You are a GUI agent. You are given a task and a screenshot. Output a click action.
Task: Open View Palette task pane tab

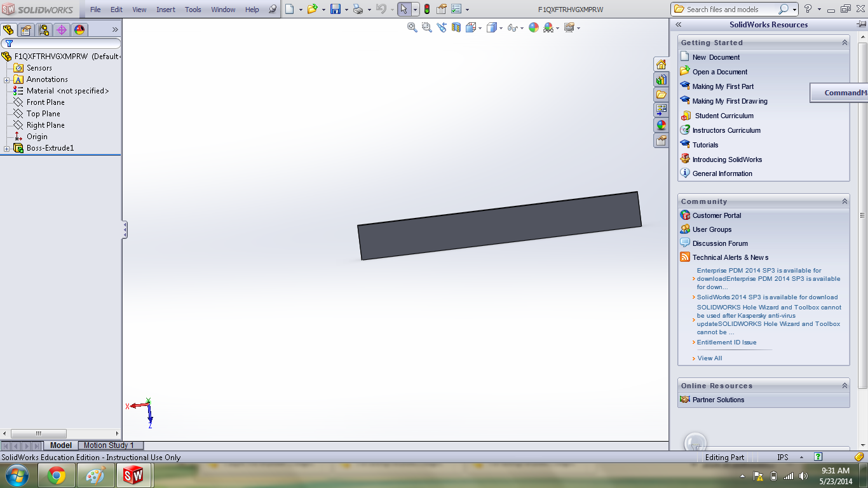click(x=661, y=110)
